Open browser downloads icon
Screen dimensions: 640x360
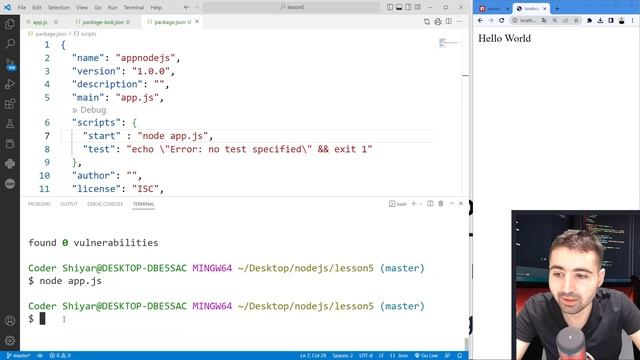(600, 20)
